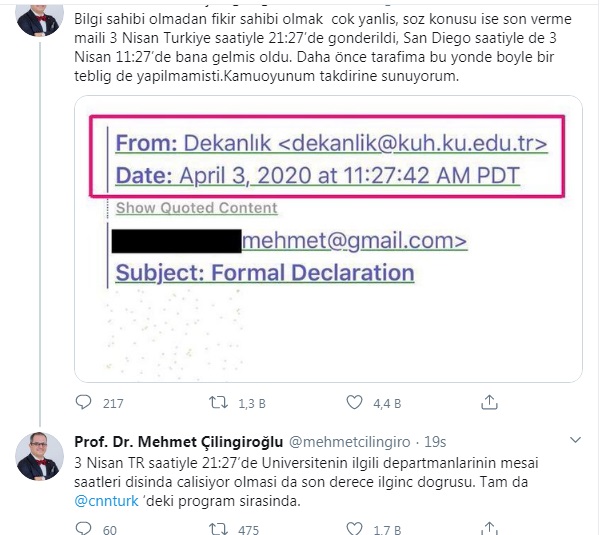This screenshot has height=535, width=602.
Task: Click the profile avatar of the second tweet
Action: click(x=39, y=456)
